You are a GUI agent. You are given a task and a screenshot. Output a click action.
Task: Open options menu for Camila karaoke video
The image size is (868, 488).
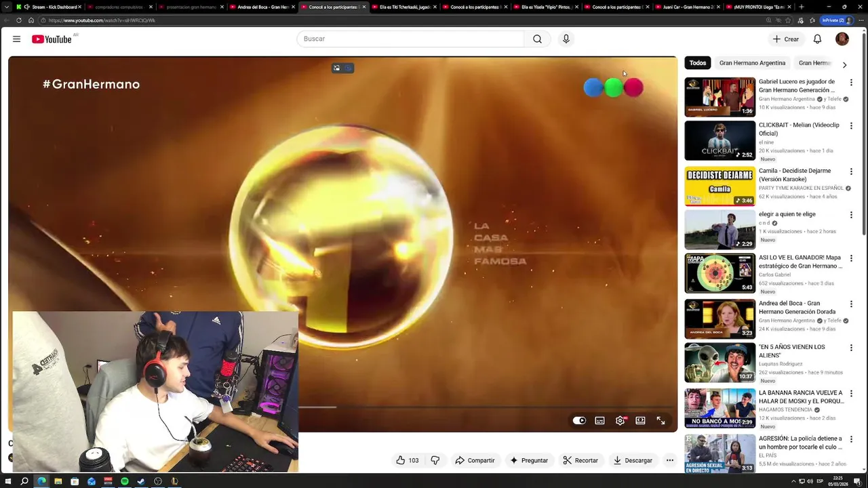point(851,171)
